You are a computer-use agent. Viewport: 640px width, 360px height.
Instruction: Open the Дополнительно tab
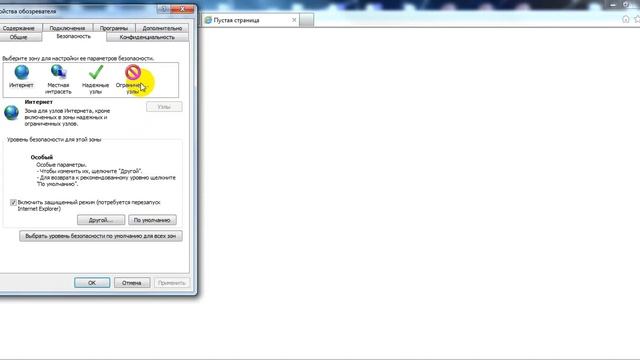pos(162,28)
